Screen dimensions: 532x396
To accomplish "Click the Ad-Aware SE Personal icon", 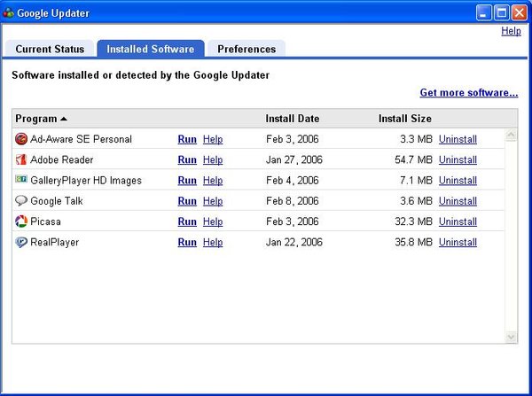I will (x=21, y=139).
